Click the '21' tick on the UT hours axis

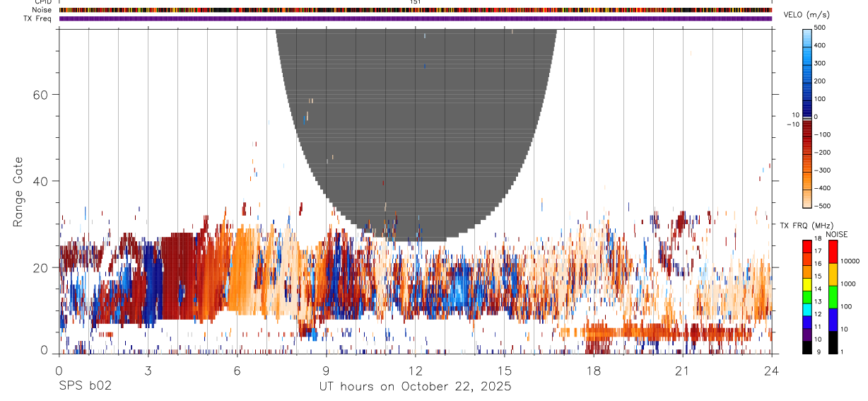682,370
